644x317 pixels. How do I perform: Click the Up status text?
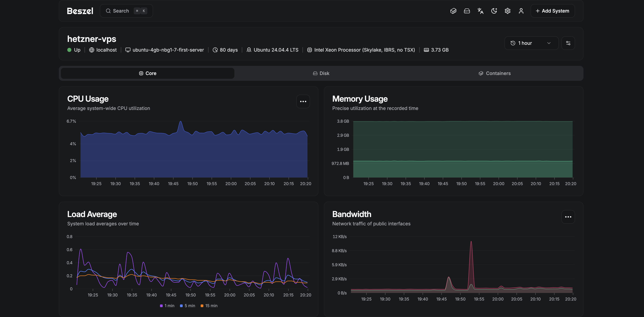pos(77,50)
